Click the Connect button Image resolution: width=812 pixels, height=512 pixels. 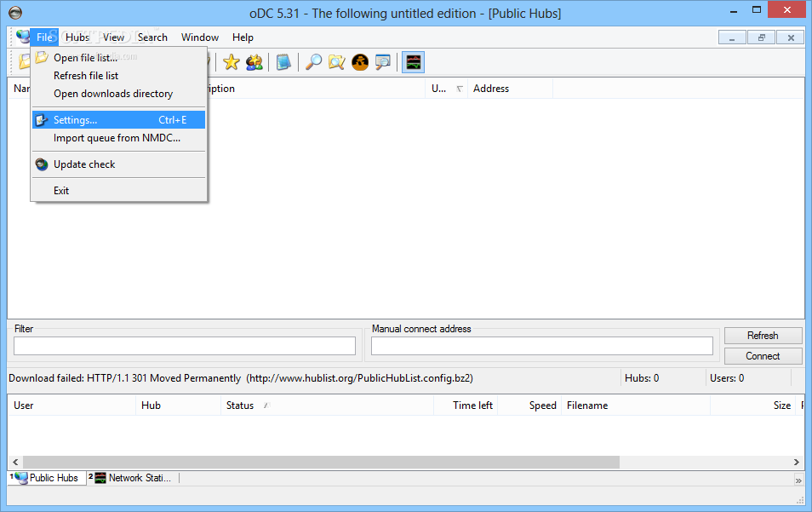763,356
